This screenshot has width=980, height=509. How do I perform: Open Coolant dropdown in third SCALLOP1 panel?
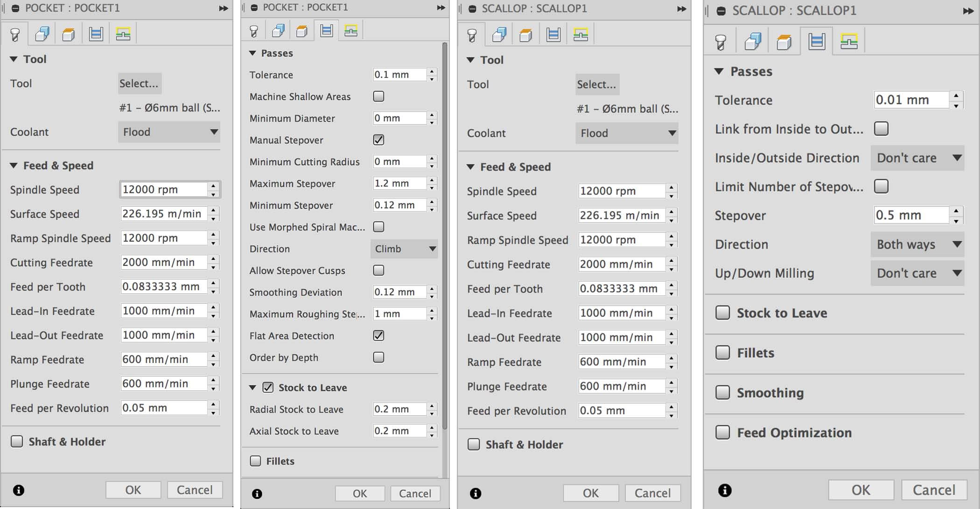(x=627, y=133)
